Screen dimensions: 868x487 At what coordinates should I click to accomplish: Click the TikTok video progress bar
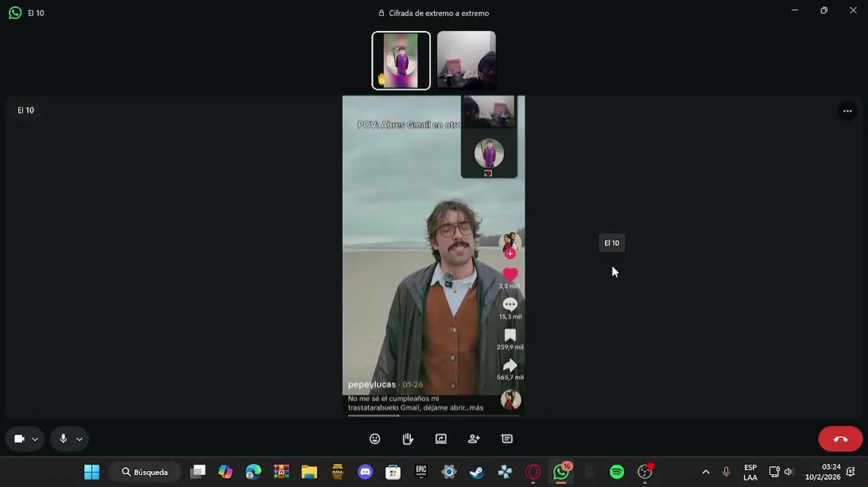click(433, 415)
